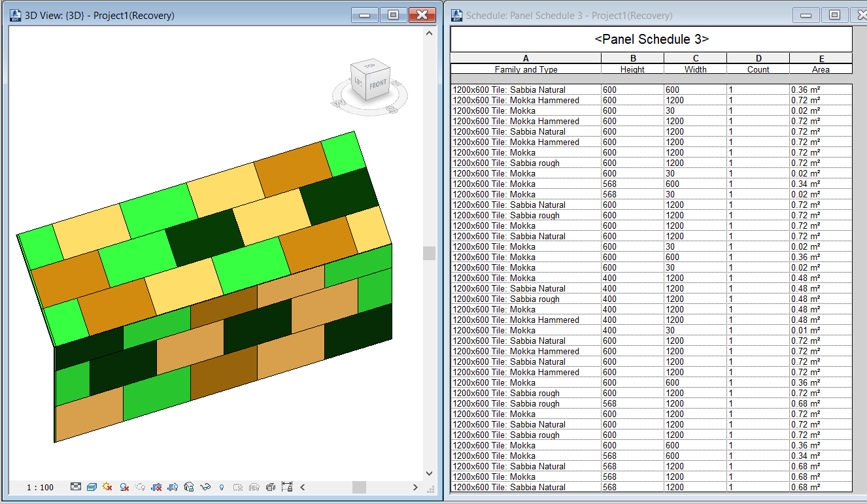Select the Sabbia rough cell with height 568

point(526,403)
